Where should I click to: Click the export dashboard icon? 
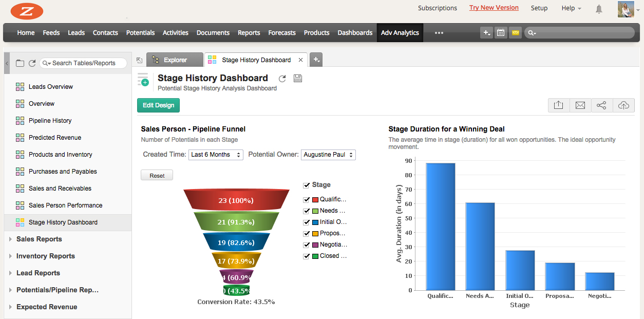coord(559,105)
